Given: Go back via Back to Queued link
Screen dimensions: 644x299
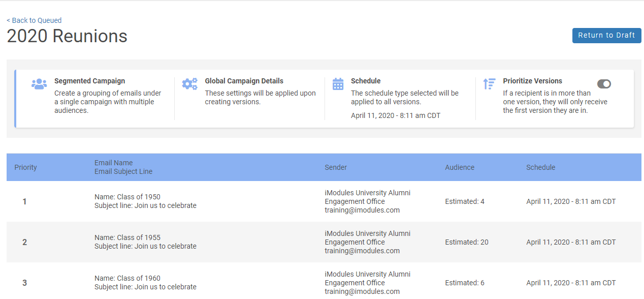Looking at the screenshot, I should (x=34, y=20).
